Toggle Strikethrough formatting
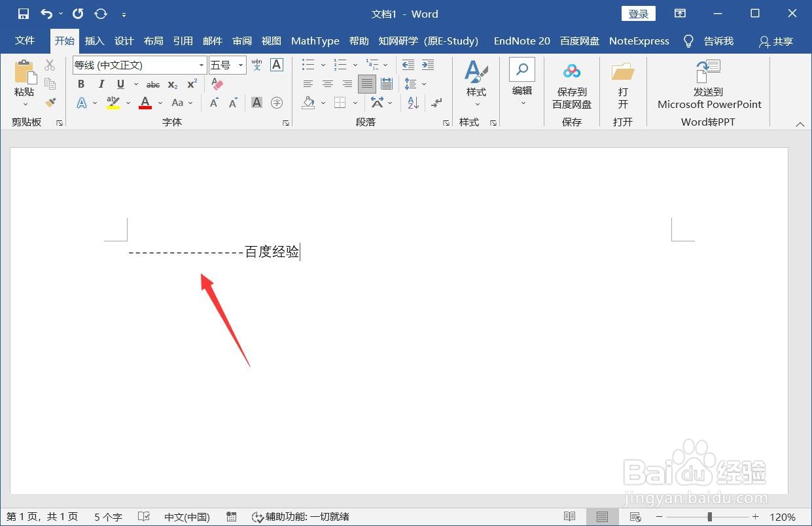 [x=153, y=84]
